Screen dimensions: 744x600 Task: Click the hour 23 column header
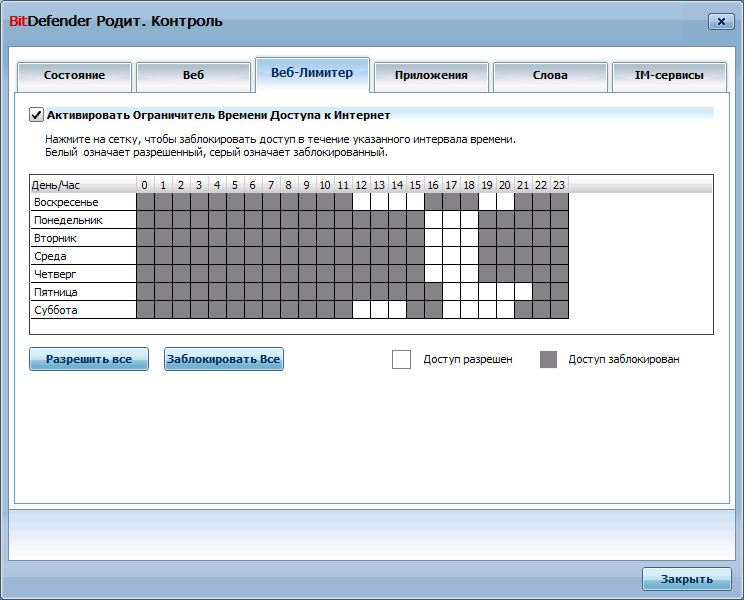point(559,185)
